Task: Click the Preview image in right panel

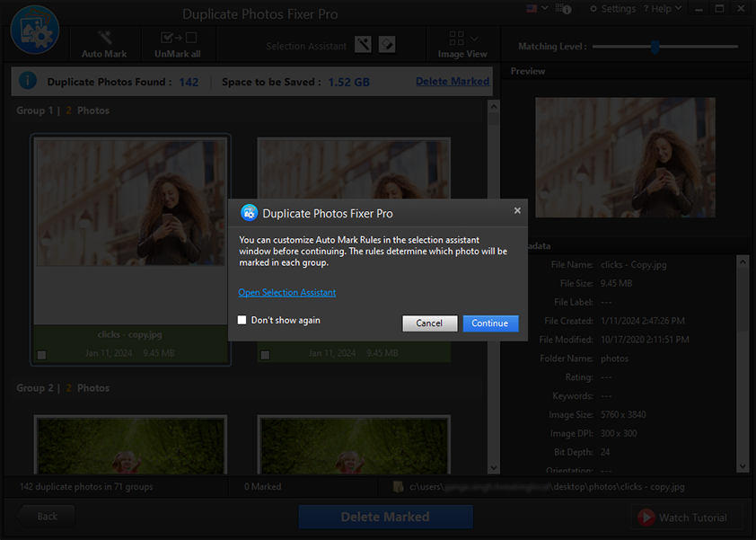Action: pos(625,157)
